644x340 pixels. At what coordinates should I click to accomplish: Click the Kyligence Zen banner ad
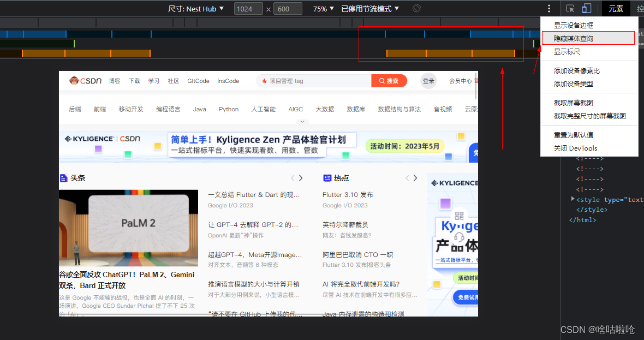pos(268,147)
